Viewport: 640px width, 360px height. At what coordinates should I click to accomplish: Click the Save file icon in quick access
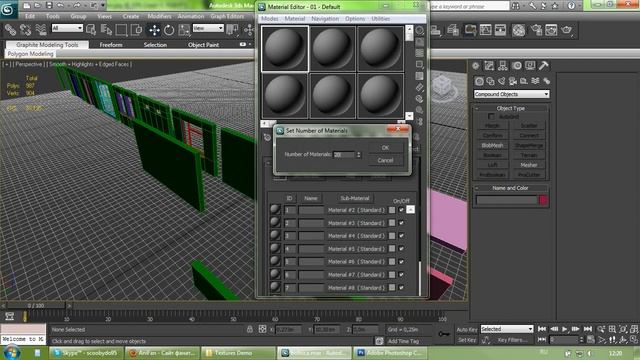coord(49,5)
